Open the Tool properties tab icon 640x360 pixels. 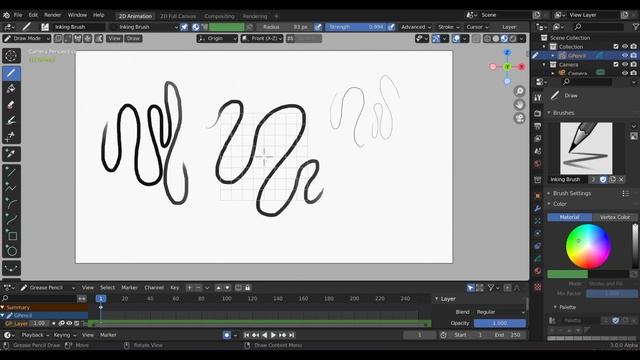point(538,98)
